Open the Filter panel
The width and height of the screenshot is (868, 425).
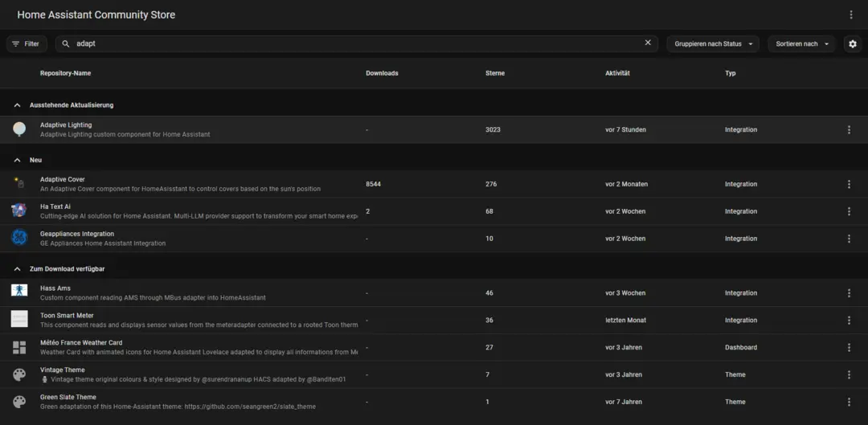(x=27, y=43)
